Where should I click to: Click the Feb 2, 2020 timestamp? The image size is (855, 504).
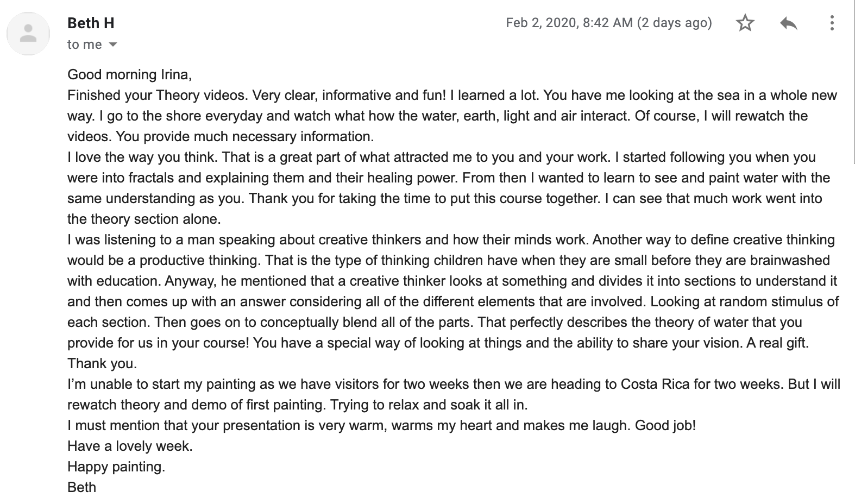click(x=569, y=23)
